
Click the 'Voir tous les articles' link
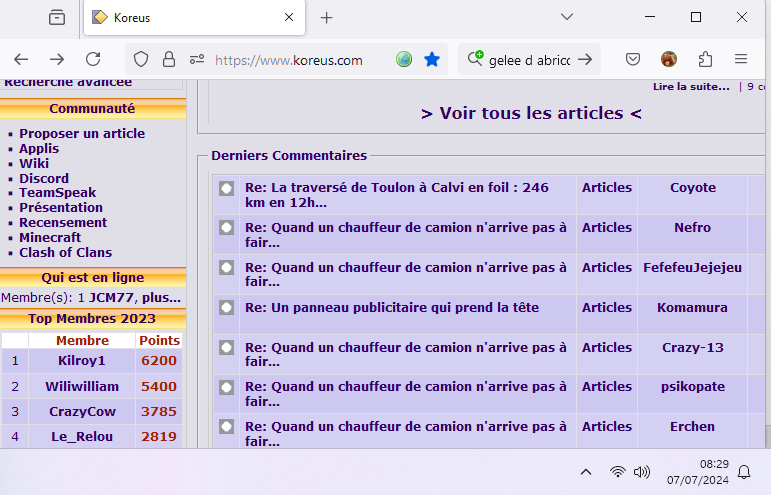coord(531,113)
